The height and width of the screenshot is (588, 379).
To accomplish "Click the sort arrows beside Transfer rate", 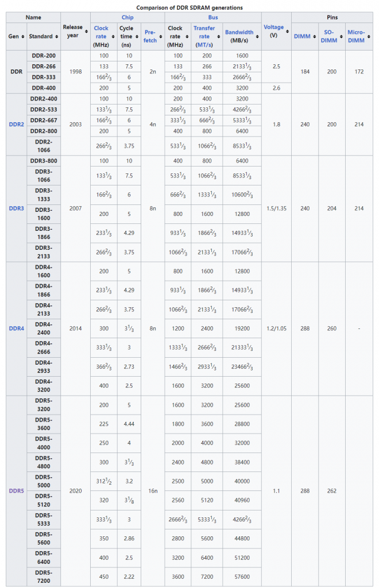I will 217,37.
